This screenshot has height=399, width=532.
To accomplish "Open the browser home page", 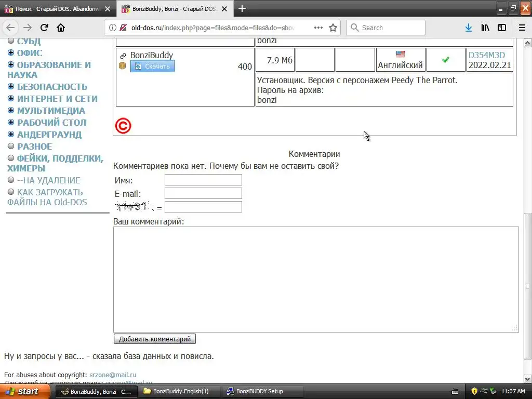I will pyautogui.click(x=61, y=28).
